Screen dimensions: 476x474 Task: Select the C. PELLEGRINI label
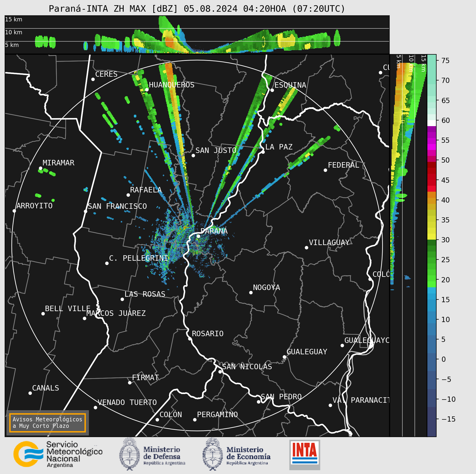coord(139,258)
